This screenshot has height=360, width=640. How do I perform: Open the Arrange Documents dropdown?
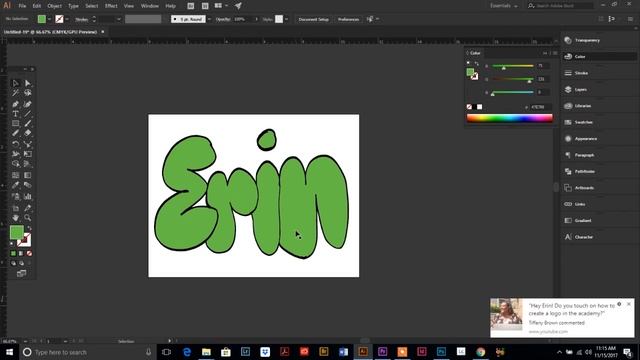click(x=221, y=6)
